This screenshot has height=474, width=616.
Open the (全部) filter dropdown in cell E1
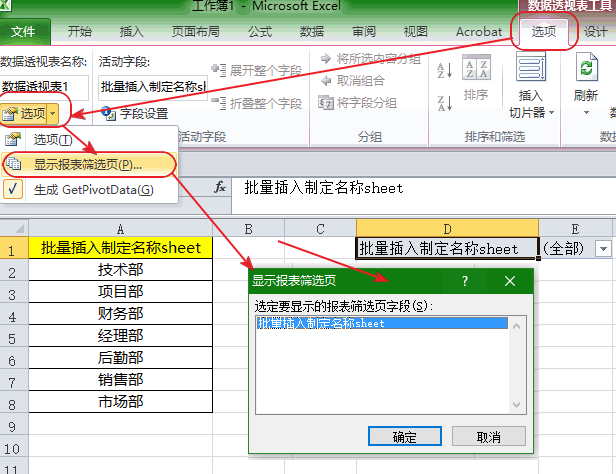click(x=603, y=248)
